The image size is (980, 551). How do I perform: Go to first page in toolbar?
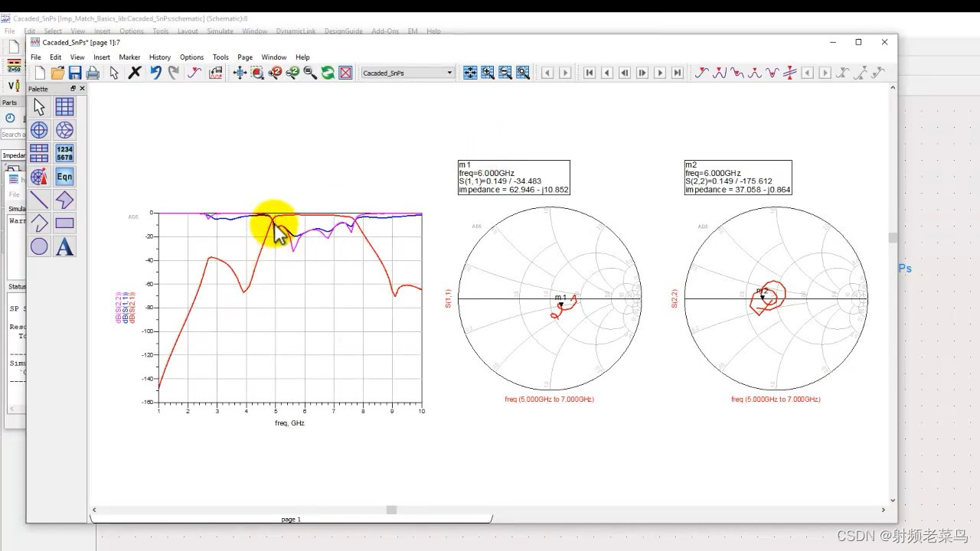coord(590,73)
